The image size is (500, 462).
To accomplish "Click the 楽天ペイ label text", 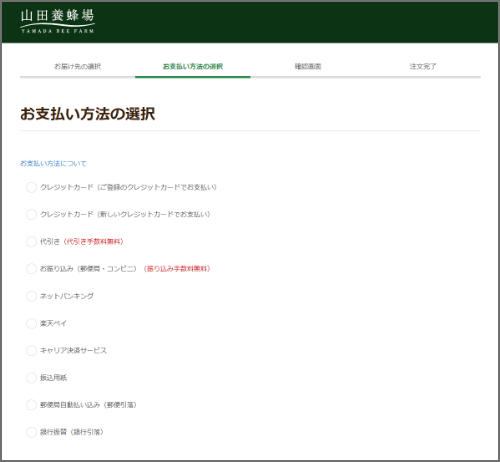I will [53, 323].
